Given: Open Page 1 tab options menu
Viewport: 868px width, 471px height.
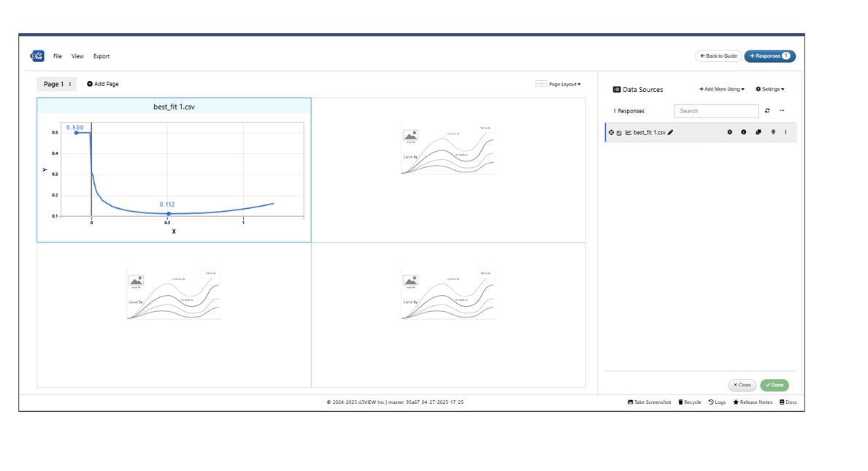Looking at the screenshot, I should [70, 85].
